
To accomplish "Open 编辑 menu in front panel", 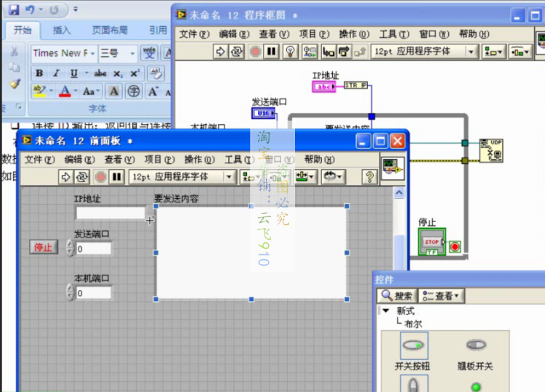I will click(80, 160).
